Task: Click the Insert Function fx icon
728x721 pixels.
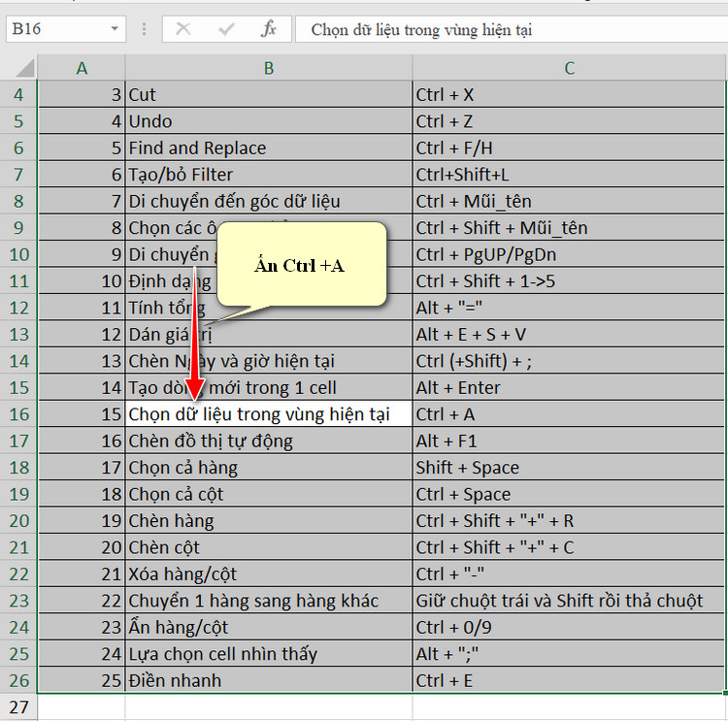Action: tap(268, 29)
